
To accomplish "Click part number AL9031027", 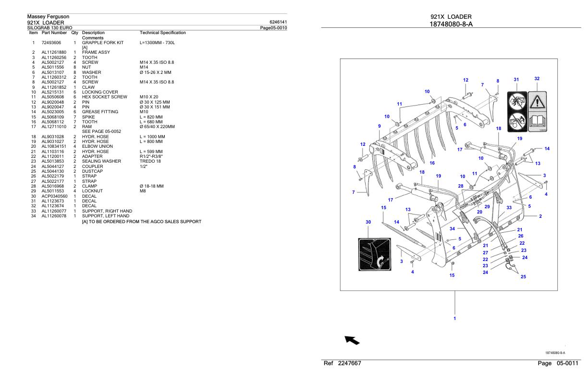I will click(x=52, y=142).
